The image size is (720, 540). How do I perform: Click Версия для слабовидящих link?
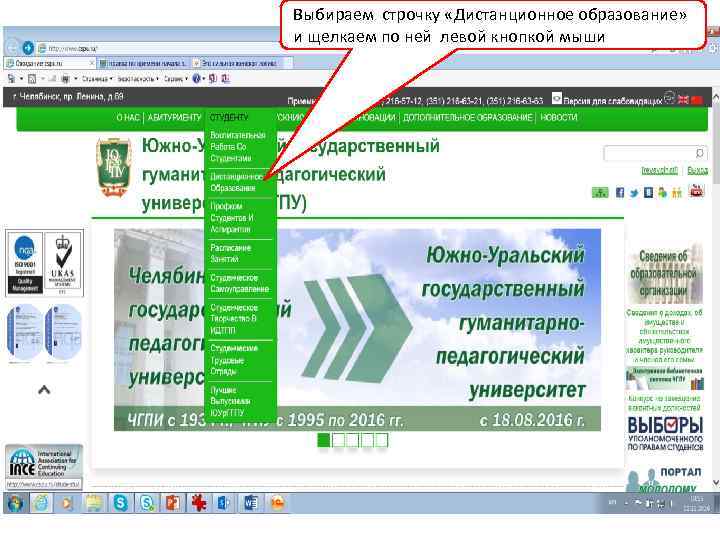(x=612, y=100)
